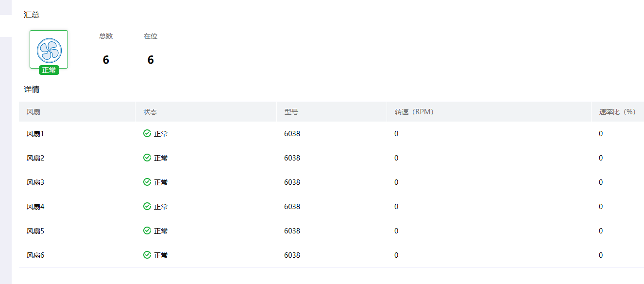Click the 速率比（%）column header
Image resolution: width=644 pixels, height=284 pixels.
coord(617,112)
